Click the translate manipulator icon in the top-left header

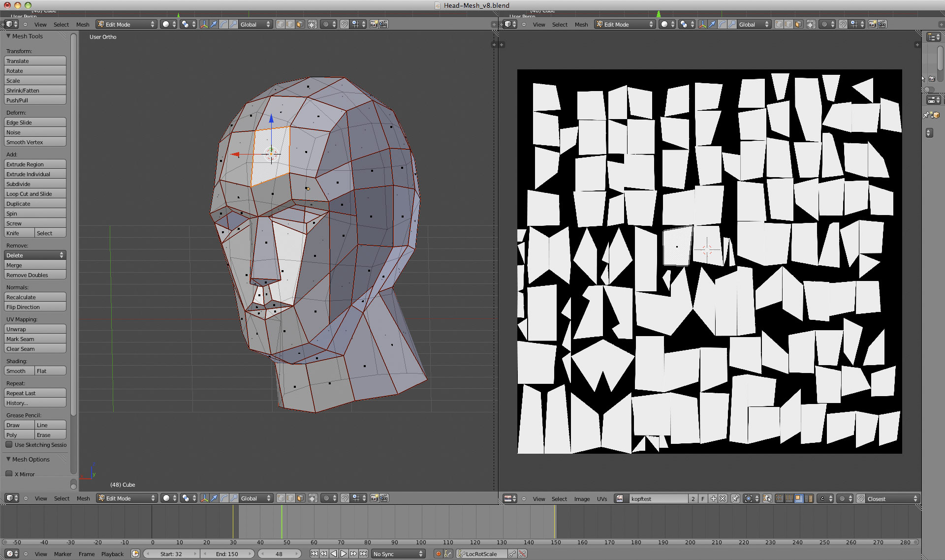214,24
